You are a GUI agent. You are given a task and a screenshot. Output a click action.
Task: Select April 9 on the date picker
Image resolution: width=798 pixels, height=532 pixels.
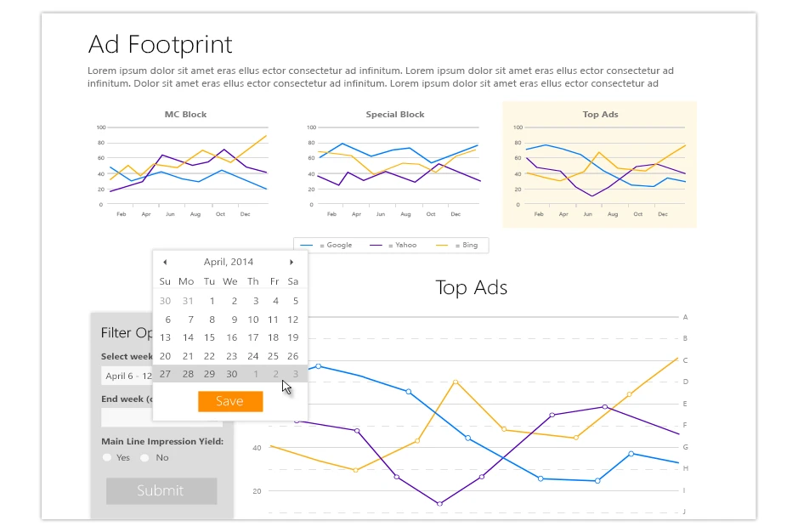tap(231, 320)
